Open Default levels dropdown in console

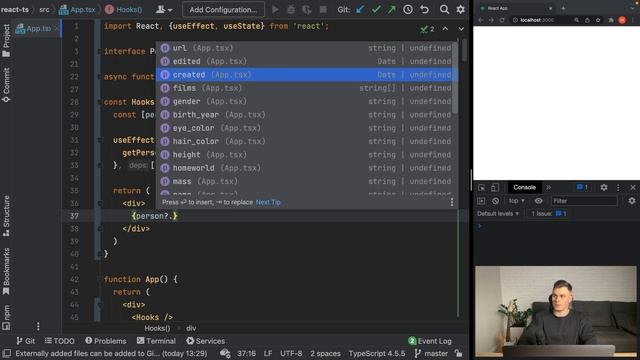click(498, 213)
